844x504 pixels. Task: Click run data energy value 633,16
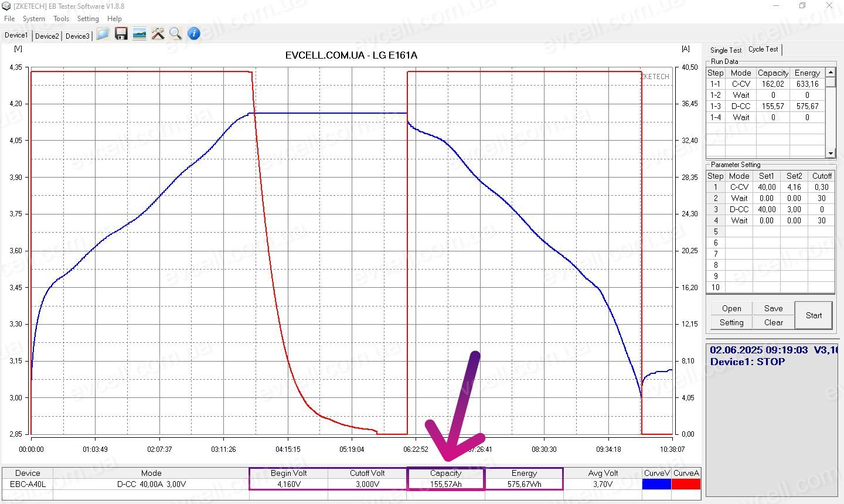(x=807, y=84)
